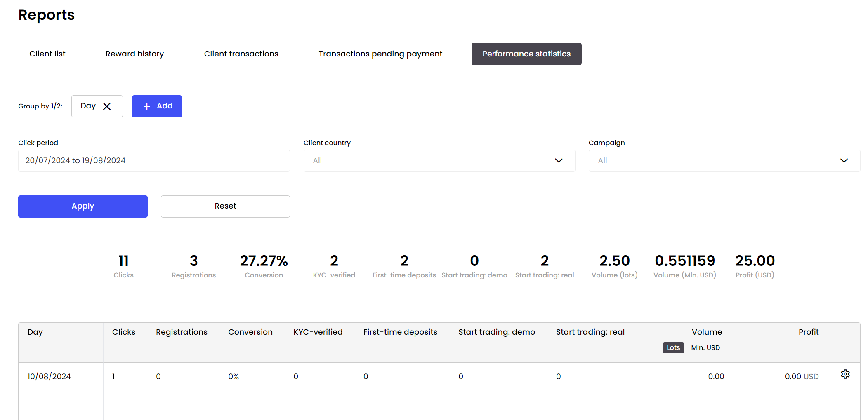Click the KYC-verified column header
The width and height of the screenshot is (868, 420).
tap(318, 332)
